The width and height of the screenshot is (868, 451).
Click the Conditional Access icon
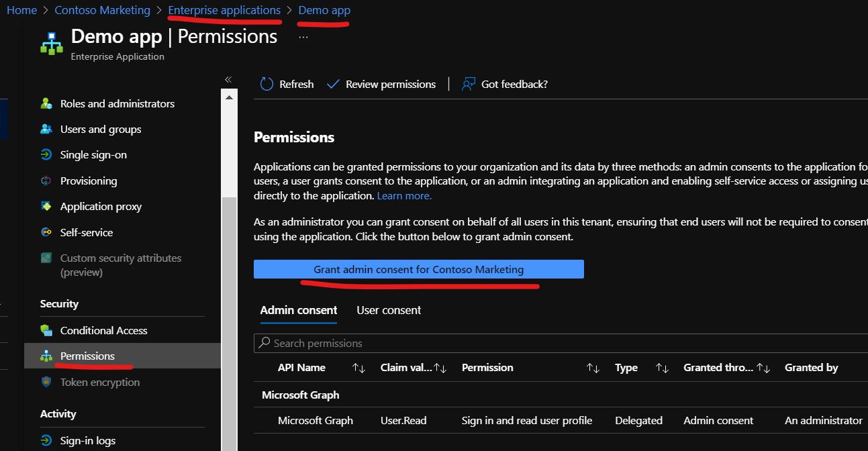(46, 330)
